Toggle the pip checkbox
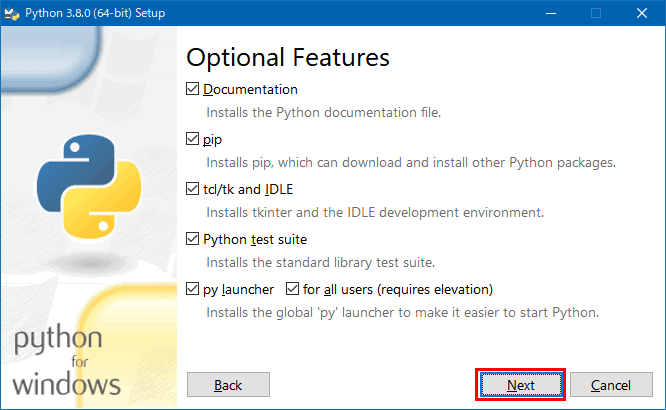This screenshot has height=410, width=666. [192, 139]
